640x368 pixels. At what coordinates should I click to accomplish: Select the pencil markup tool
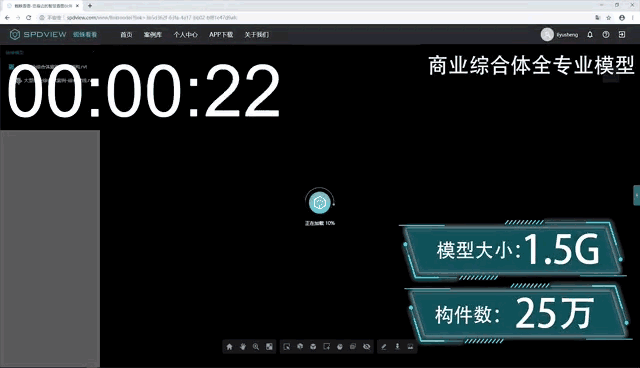click(x=384, y=347)
